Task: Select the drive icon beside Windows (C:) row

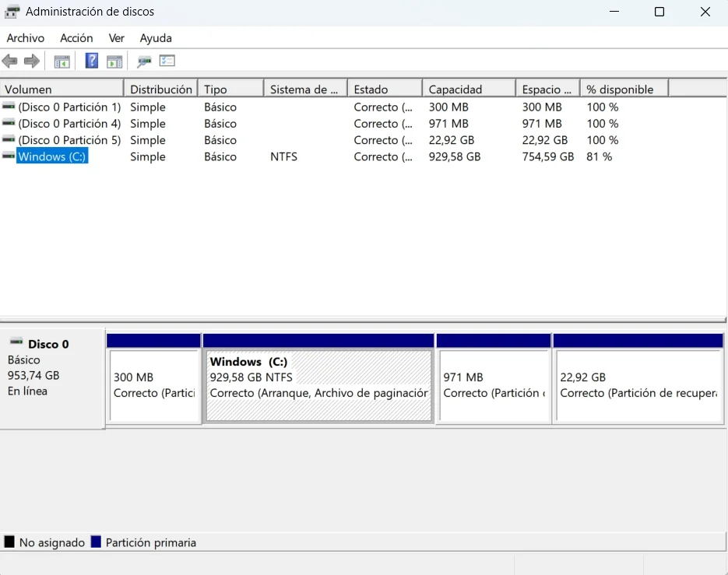Action: tap(9, 156)
